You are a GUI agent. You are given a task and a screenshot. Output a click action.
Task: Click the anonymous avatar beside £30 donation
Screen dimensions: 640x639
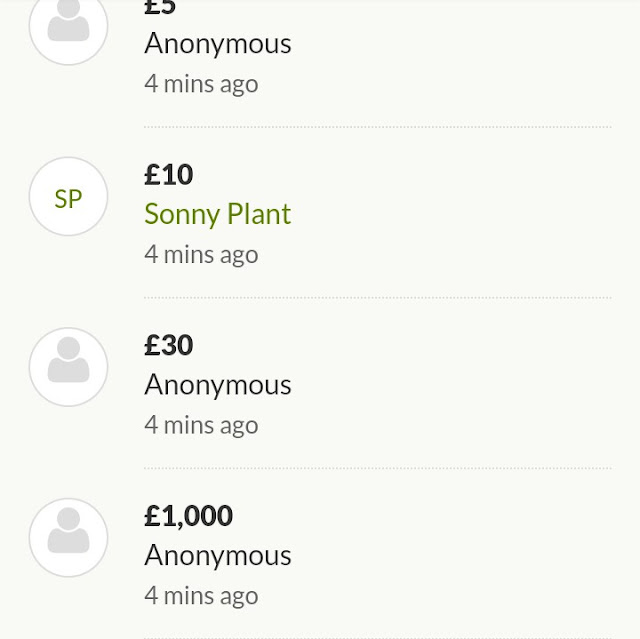(68, 367)
